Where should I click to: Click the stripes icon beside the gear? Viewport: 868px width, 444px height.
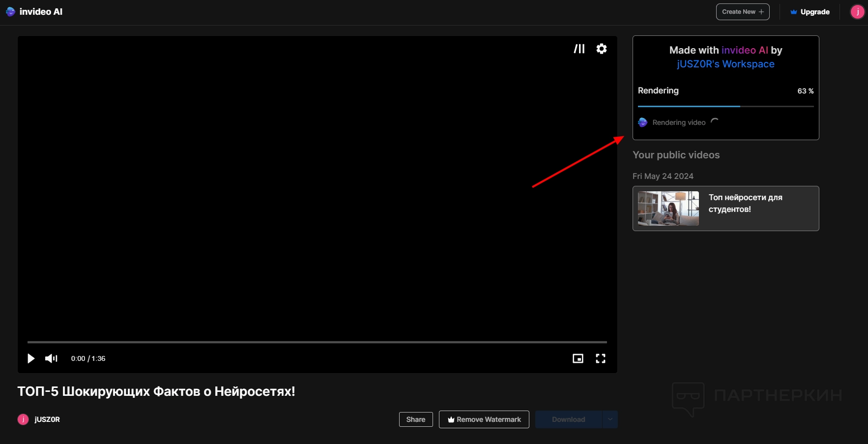click(x=579, y=49)
